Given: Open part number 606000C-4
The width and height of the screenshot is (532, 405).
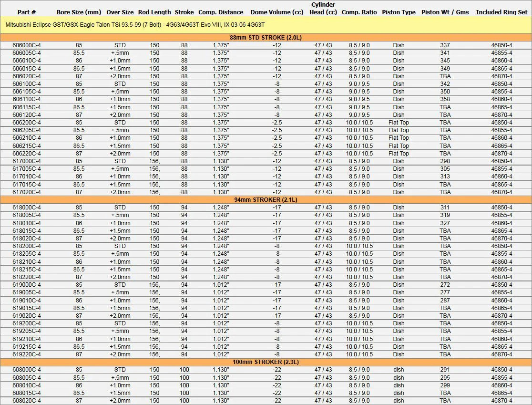Looking at the screenshot, I should (x=27, y=45).
